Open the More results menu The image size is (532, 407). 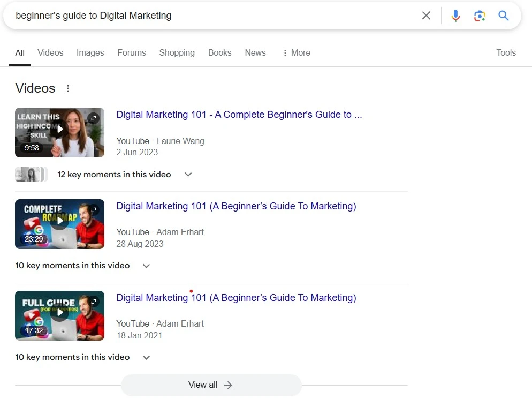297,52
